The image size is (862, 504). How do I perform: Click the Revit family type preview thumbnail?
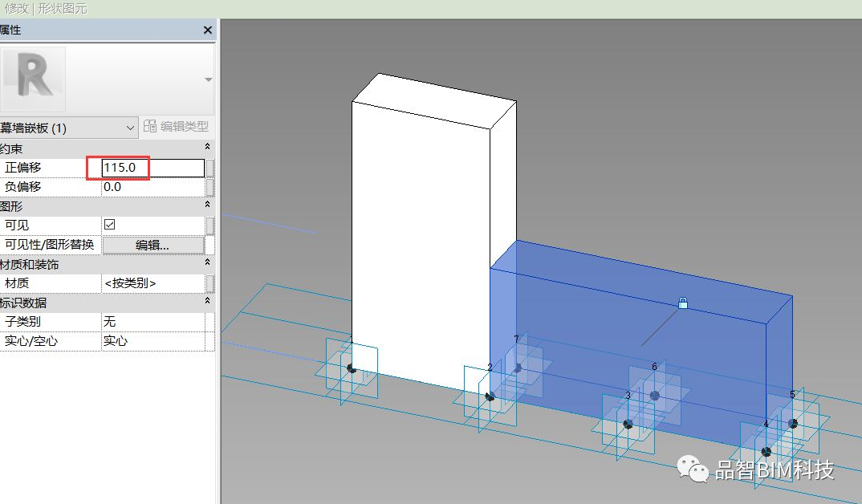[x=32, y=79]
